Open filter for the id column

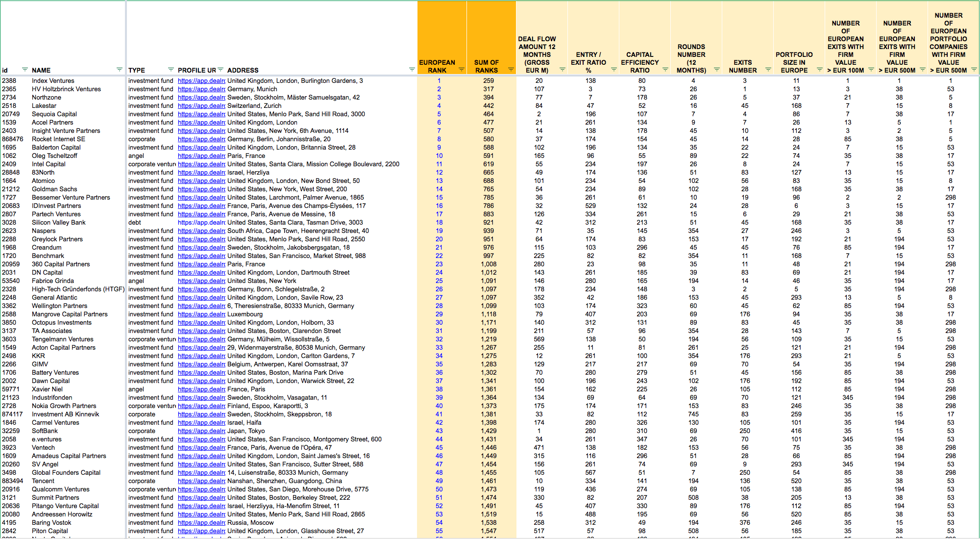pos(24,70)
